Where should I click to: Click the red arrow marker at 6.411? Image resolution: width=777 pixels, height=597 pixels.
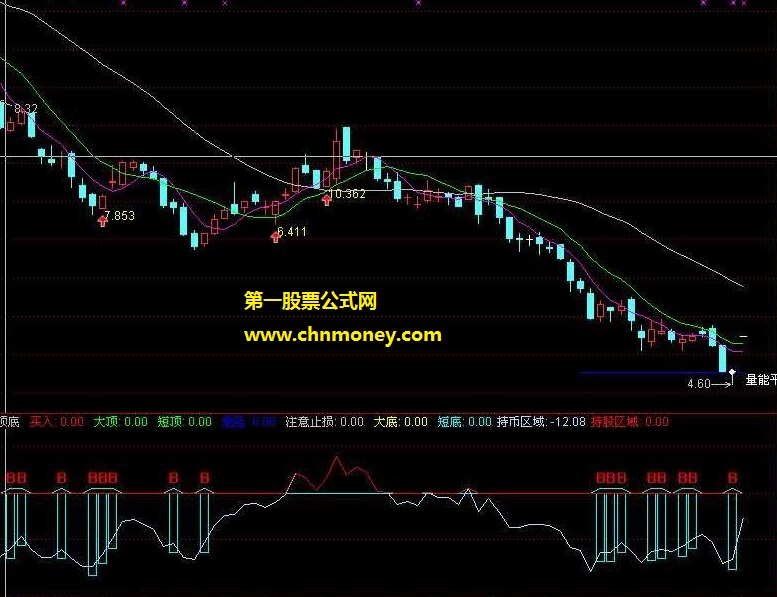[x=276, y=236]
